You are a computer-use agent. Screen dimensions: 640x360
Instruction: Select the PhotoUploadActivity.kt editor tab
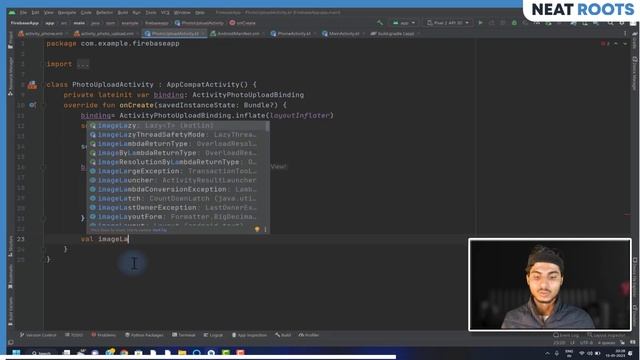(x=175, y=33)
